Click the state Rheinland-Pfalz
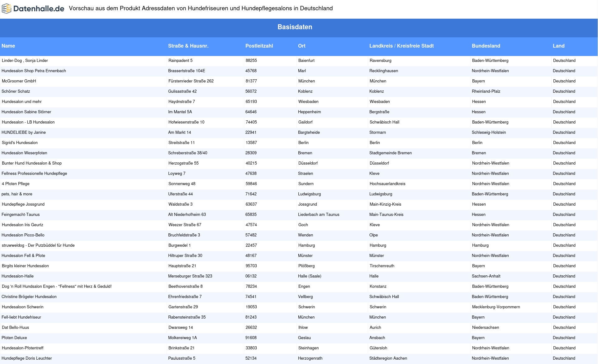Image resolution: width=598 pixels, height=364 pixels. (486, 91)
